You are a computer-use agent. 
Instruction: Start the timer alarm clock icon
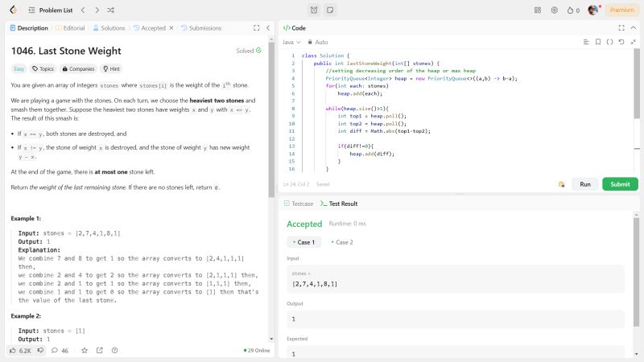click(x=314, y=10)
